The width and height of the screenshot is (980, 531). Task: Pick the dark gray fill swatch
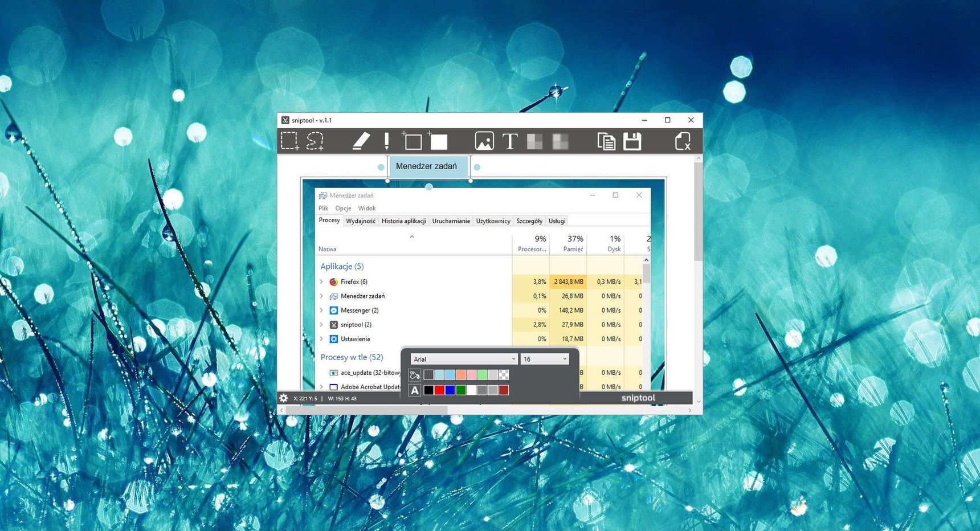tap(428, 375)
